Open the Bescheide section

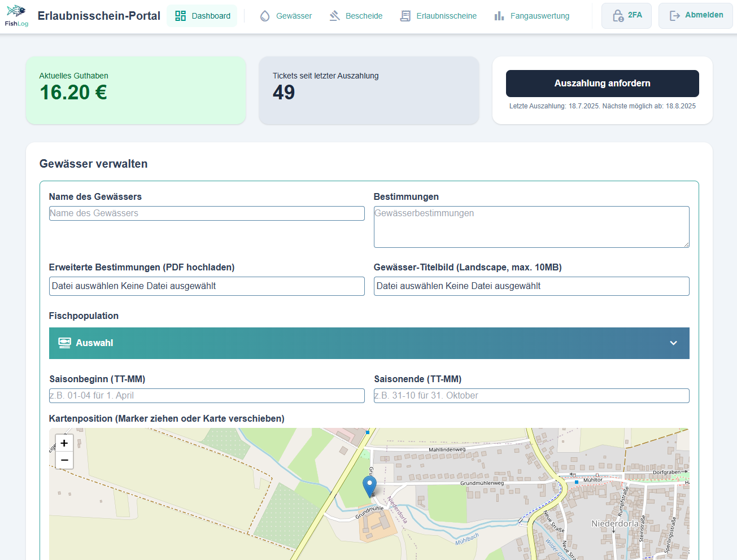356,16
